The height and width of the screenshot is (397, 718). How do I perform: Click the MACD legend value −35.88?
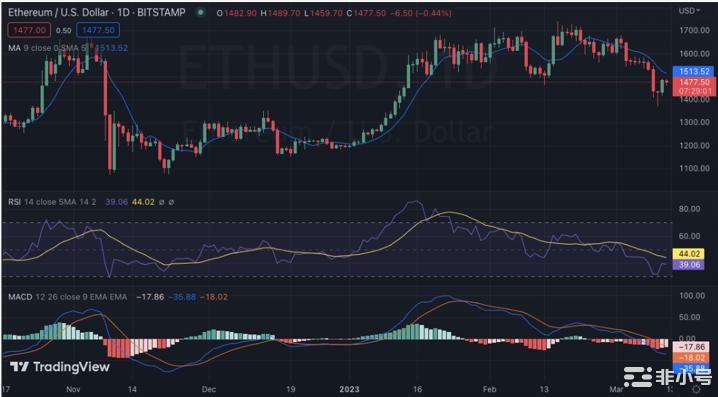(x=182, y=297)
